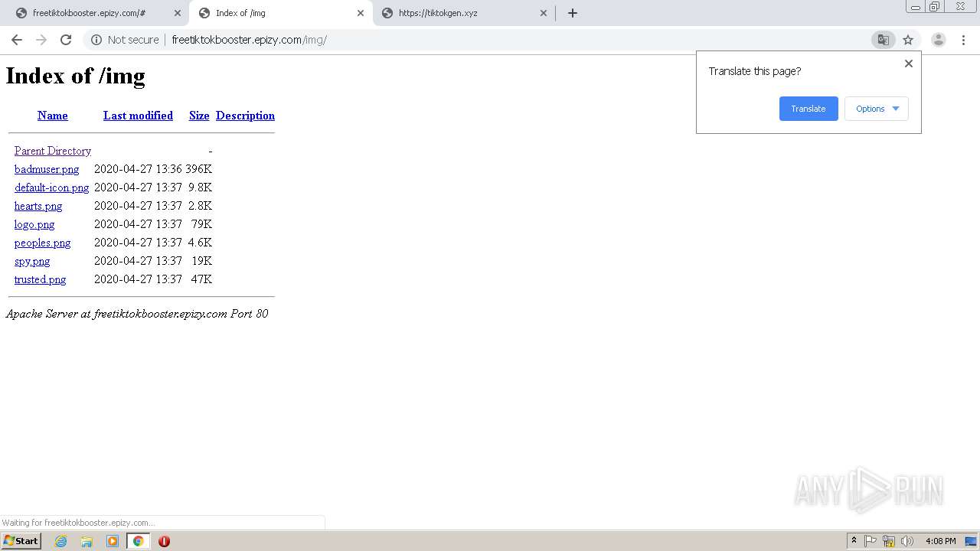The width and height of the screenshot is (980, 551).
Task: Open the Windows Start menu
Action: (x=21, y=541)
